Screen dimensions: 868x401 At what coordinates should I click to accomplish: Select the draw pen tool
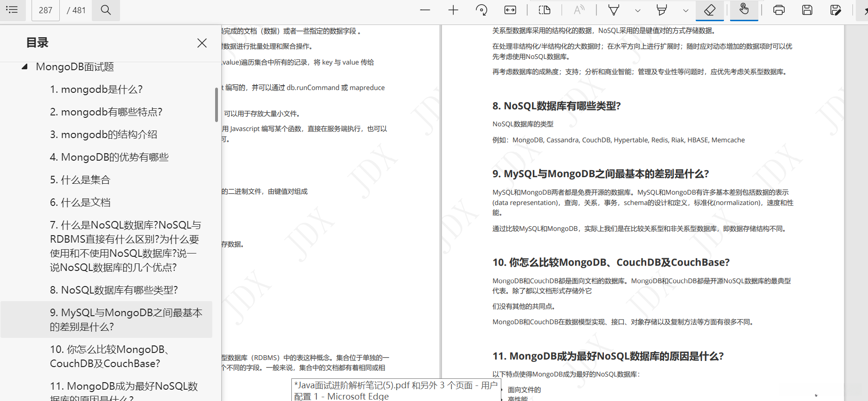click(x=614, y=10)
